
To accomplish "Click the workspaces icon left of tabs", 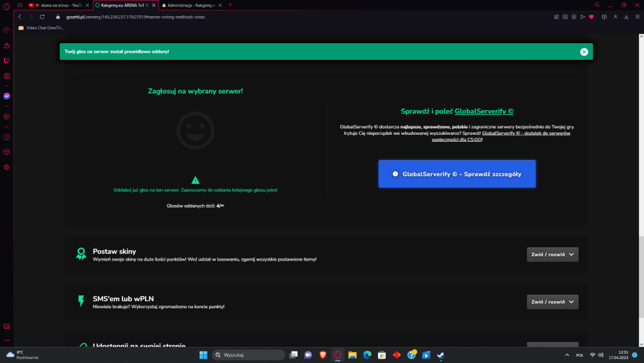I will [x=20, y=5].
